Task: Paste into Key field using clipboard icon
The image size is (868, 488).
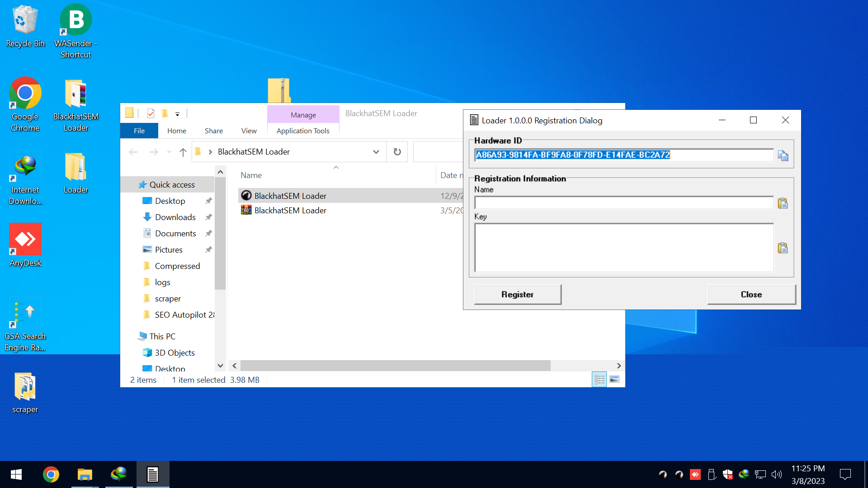Action: click(x=783, y=248)
